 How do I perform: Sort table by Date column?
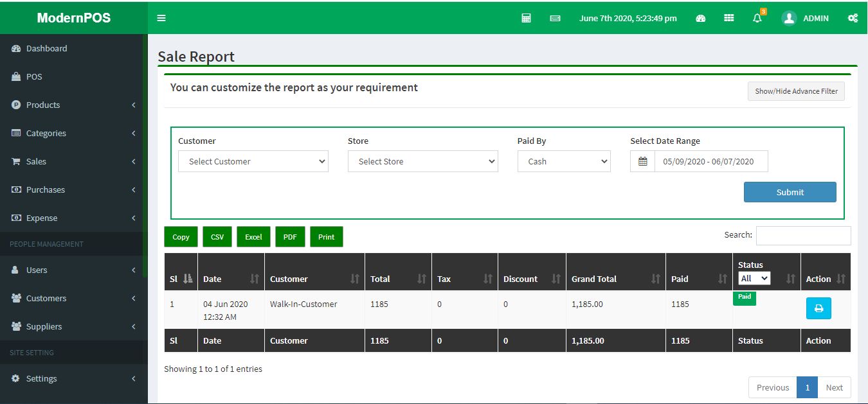click(230, 279)
